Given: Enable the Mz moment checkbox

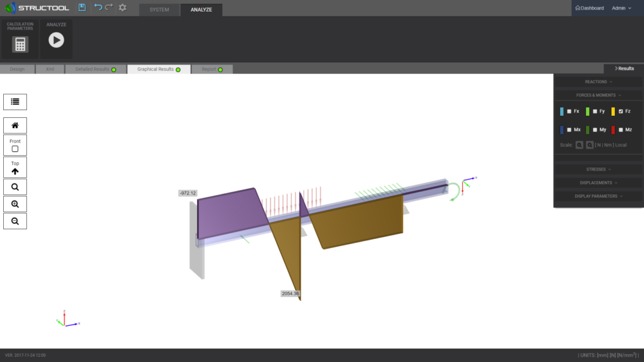Looking at the screenshot, I should pos(621,130).
